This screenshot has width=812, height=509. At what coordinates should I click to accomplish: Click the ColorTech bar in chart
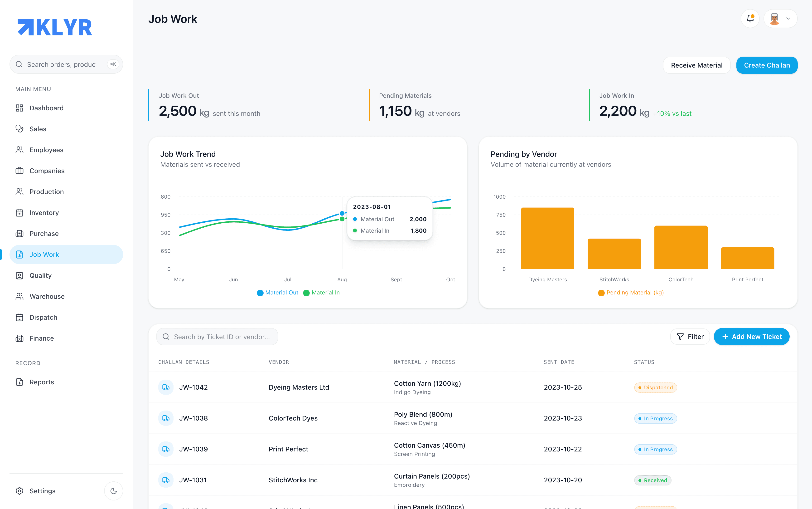point(681,247)
